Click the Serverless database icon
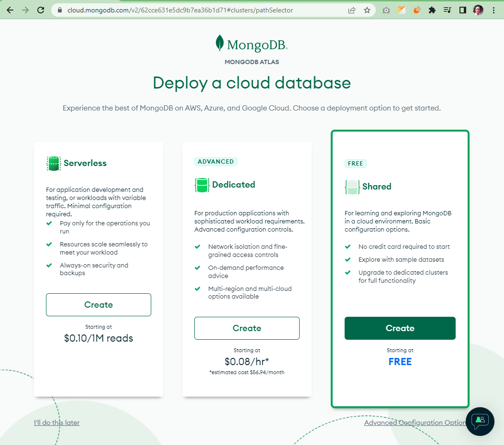Image resolution: width=504 pixels, height=445 pixels. pos(54,164)
